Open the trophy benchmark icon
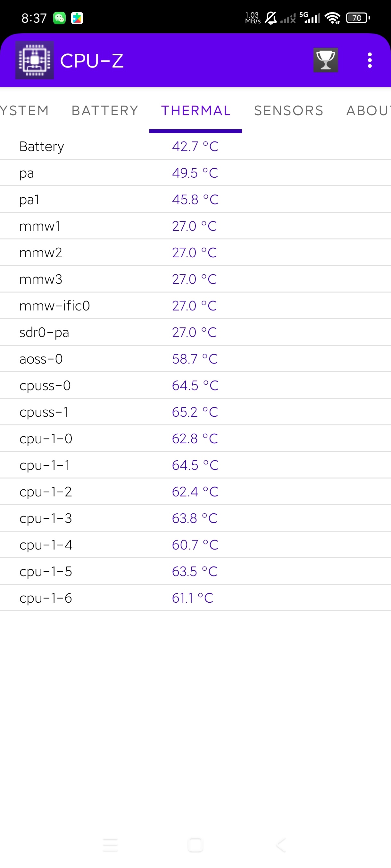The width and height of the screenshot is (391, 868). point(326,60)
